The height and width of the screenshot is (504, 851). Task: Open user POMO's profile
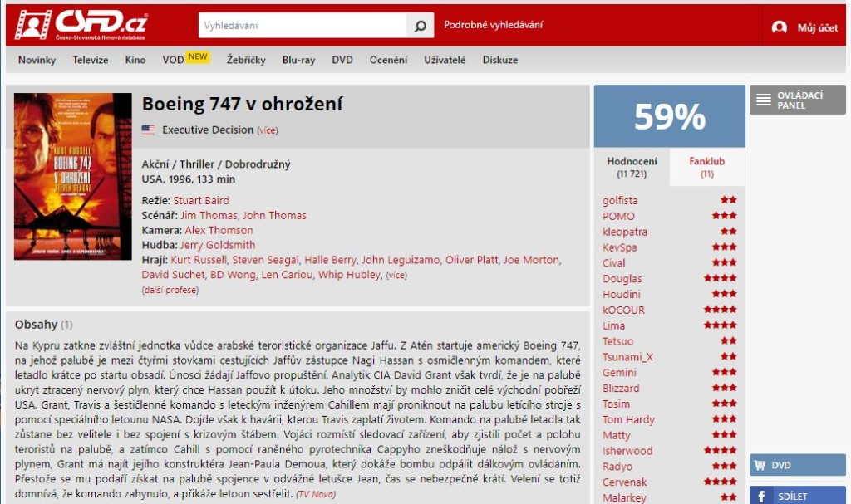pos(618,216)
